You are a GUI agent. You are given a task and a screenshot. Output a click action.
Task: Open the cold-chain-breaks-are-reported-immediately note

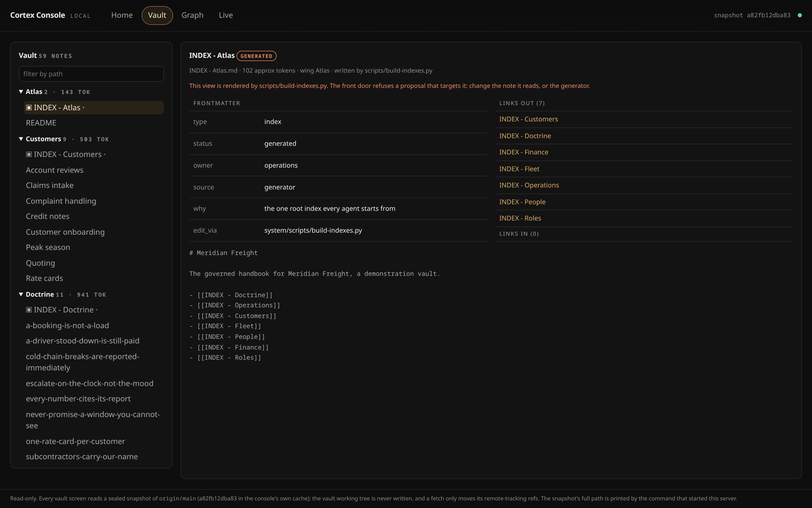click(94, 362)
